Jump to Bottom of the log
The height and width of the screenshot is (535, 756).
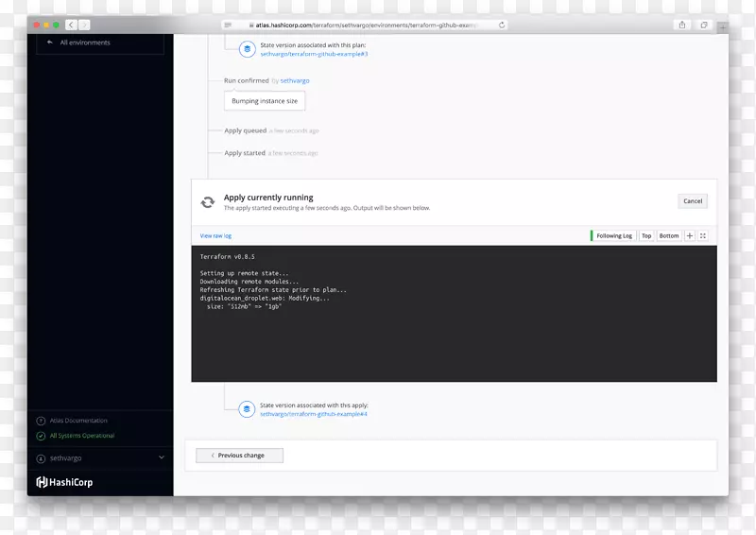(x=669, y=235)
